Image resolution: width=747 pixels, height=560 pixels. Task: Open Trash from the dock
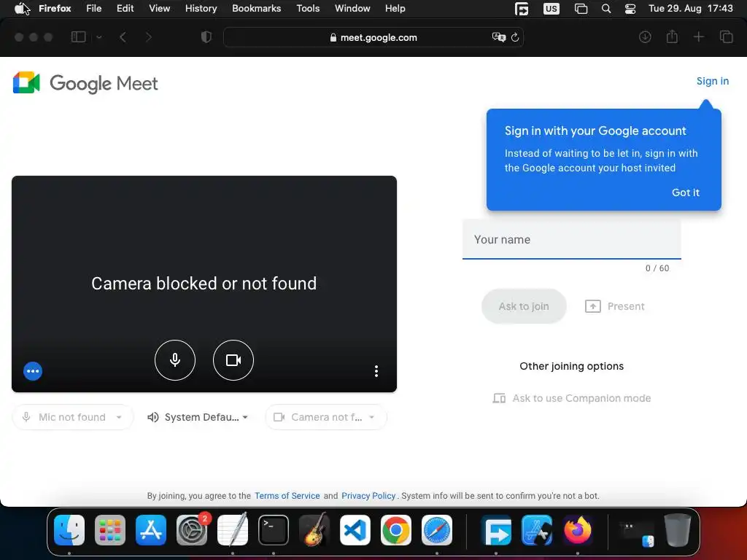coord(678,529)
